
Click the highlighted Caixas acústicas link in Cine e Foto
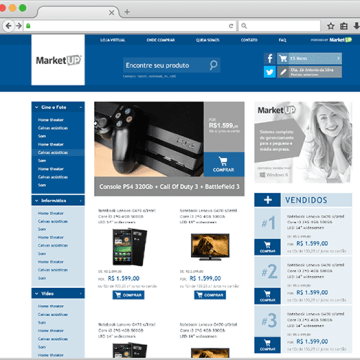pos(53,152)
